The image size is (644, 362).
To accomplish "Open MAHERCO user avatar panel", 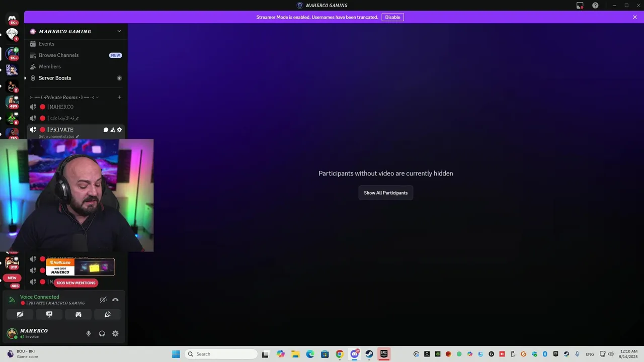I will [x=12, y=333].
